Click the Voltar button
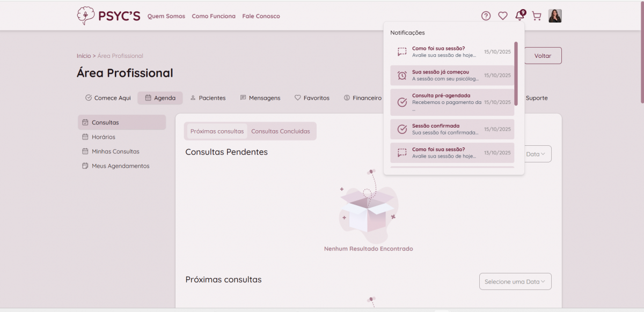This screenshot has height=312, width=644. click(543, 56)
